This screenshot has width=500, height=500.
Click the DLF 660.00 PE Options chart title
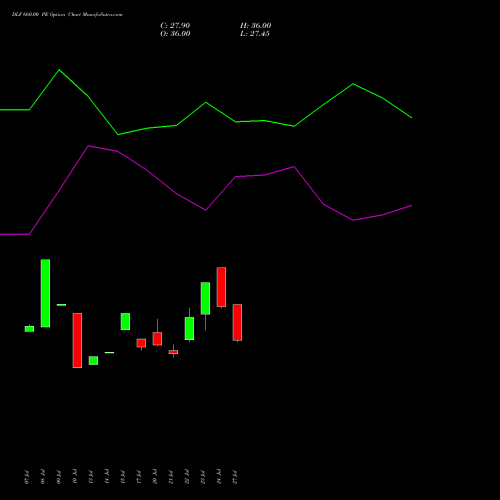[x=67, y=15]
